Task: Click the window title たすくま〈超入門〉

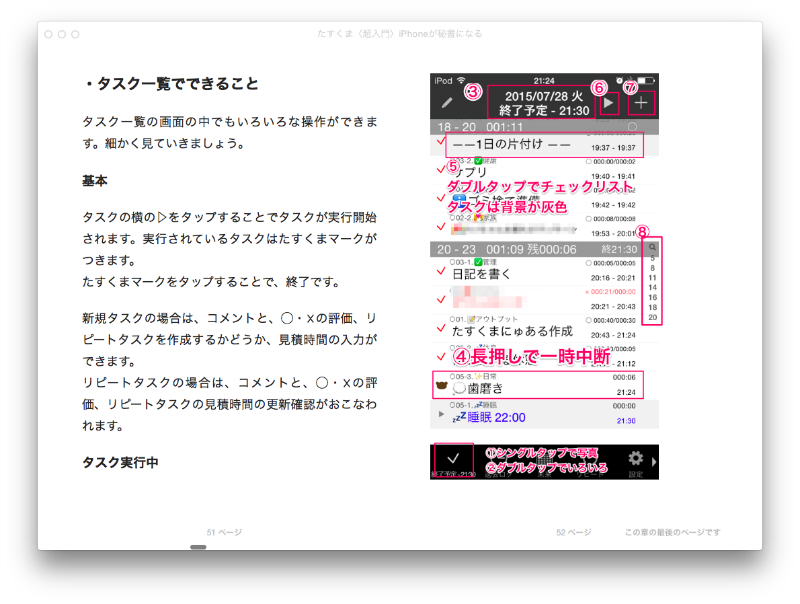Action: 399,34
